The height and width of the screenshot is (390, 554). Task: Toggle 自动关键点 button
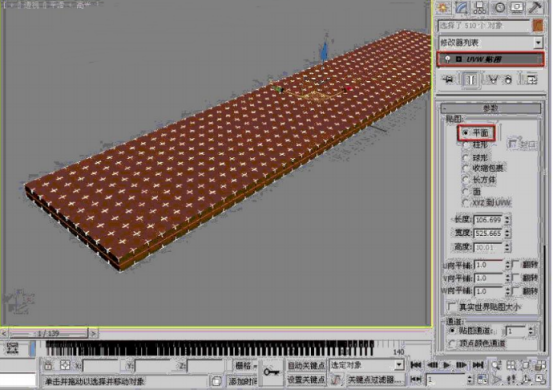(306, 365)
